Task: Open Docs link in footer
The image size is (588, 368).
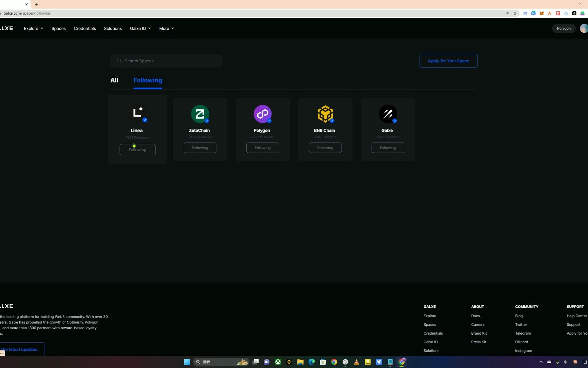Action: pyautogui.click(x=475, y=316)
